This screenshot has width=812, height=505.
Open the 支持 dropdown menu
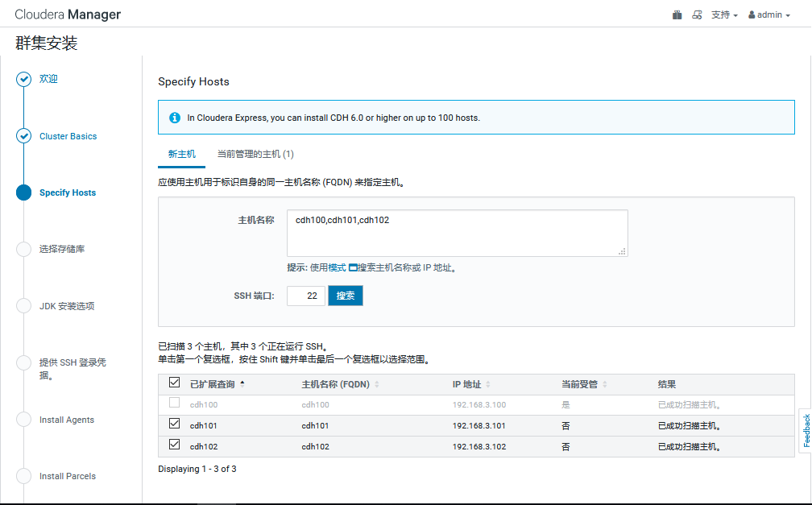[723, 14]
